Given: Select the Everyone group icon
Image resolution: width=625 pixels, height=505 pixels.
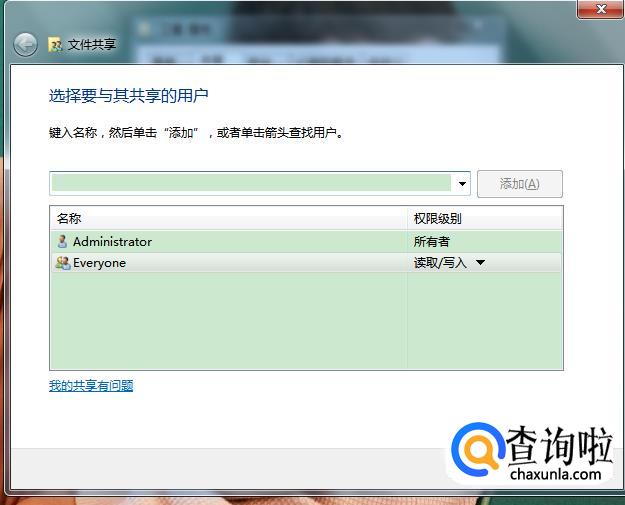Looking at the screenshot, I should 63,263.
